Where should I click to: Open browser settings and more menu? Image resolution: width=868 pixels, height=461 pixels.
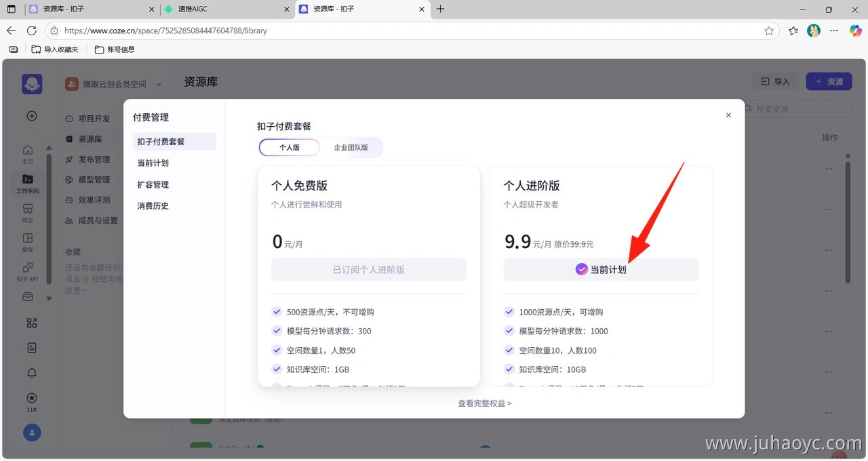pyautogui.click(x=834, y=31)
